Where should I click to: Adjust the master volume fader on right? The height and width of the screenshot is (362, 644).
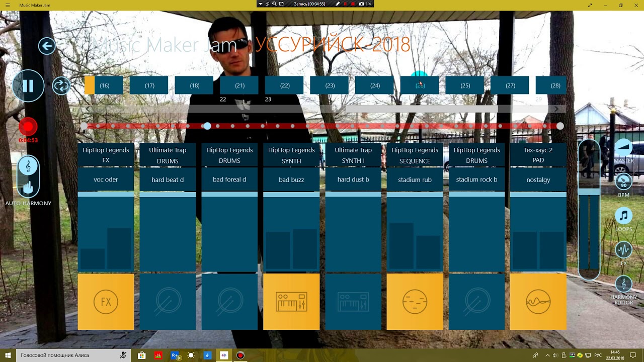[x=589, y=192]
